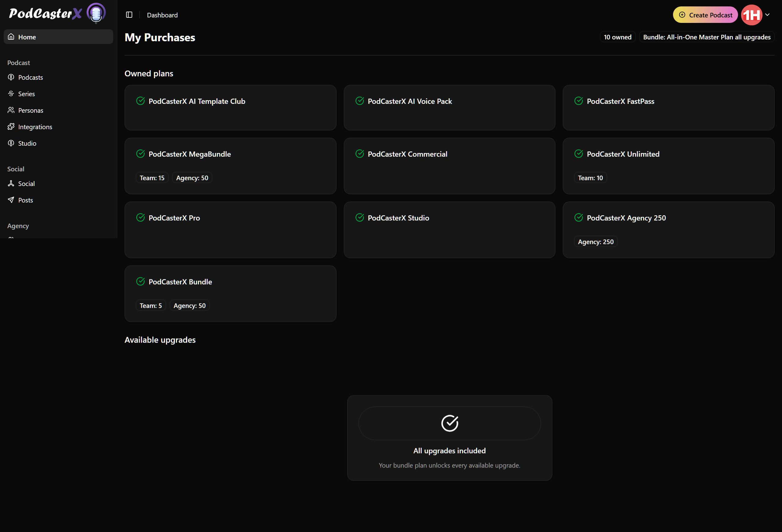Click the All upgrades included checkmark
This screenshot has height=532, width=782.
tap(449, 423)
